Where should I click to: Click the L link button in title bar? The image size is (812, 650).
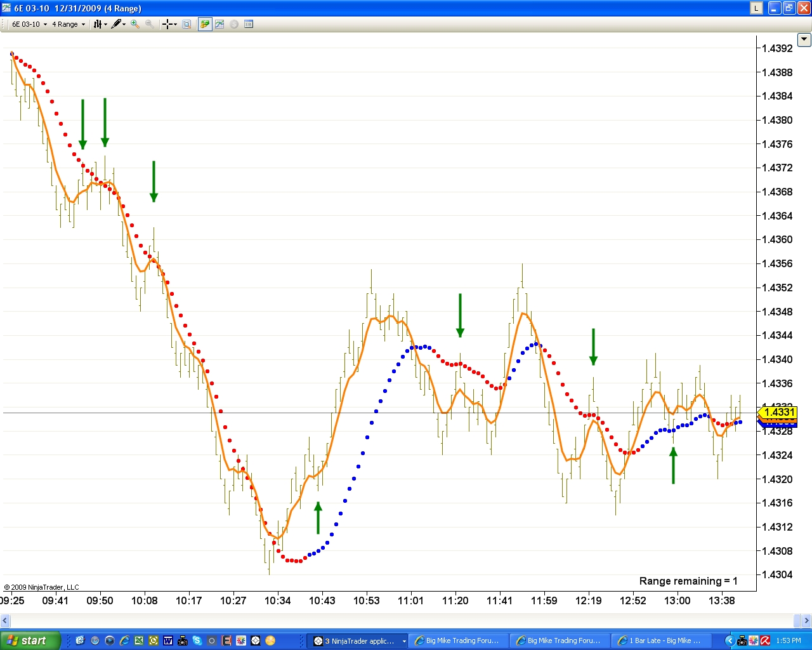click(756, 8)
